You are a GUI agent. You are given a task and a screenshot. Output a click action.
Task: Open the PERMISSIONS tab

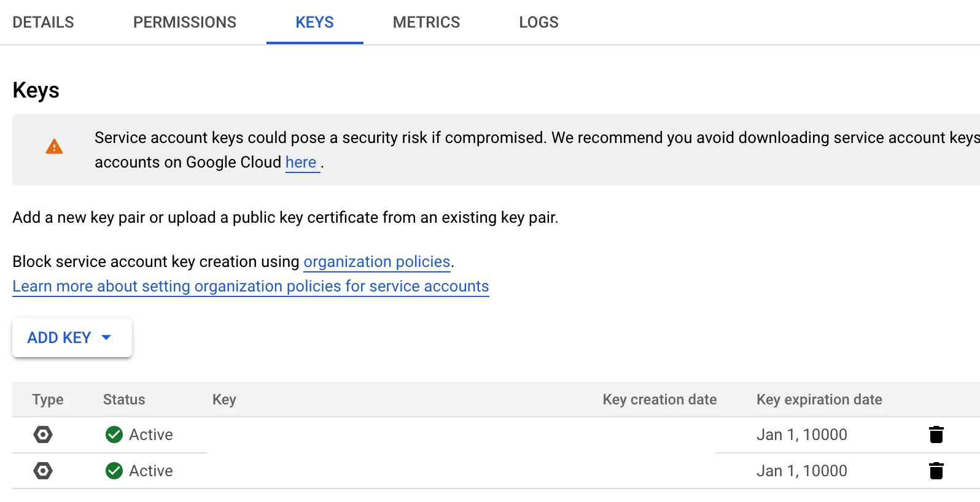(184, 22)
